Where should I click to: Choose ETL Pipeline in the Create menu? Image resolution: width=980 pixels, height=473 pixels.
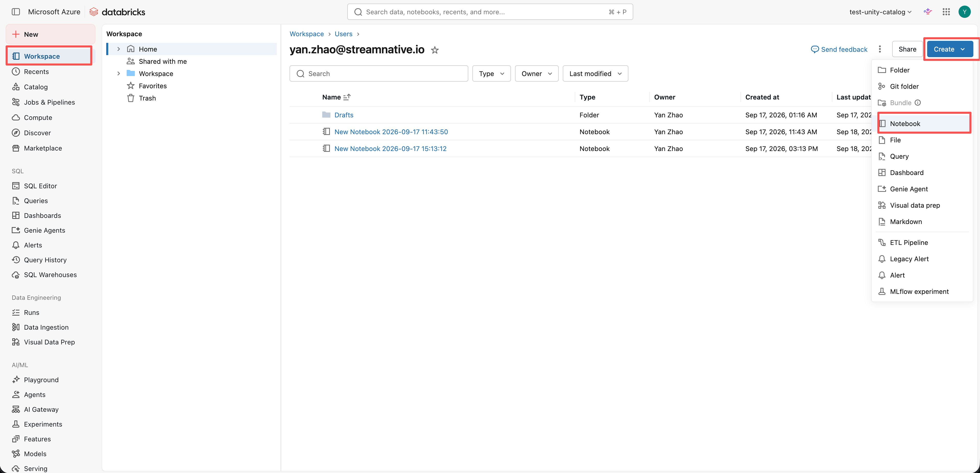(x=922, y=243)
